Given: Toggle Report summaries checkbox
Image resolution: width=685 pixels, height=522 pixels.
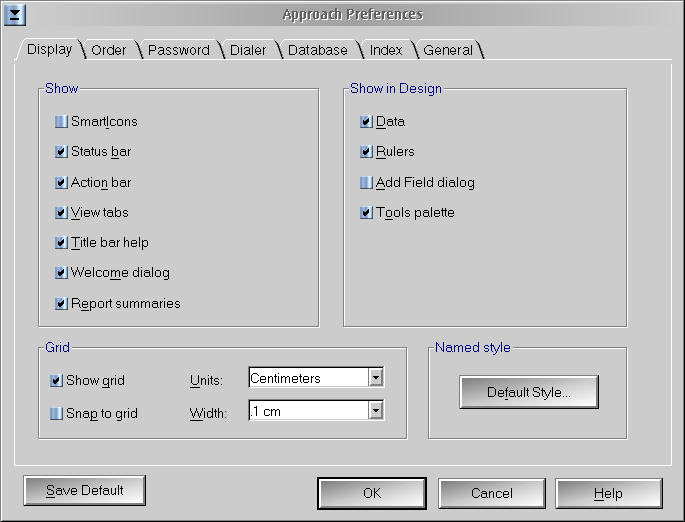Looking at the screenshot, I should [x=61, y=303].
